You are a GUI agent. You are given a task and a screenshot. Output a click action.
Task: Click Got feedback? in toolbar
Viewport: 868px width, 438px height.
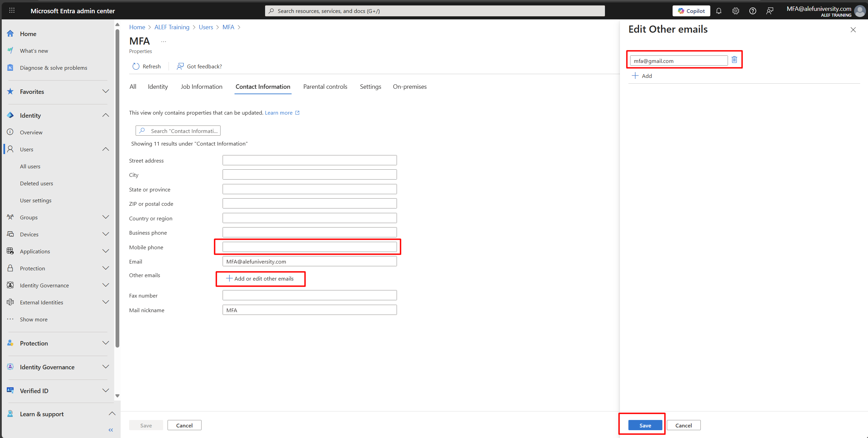point(199,66)
